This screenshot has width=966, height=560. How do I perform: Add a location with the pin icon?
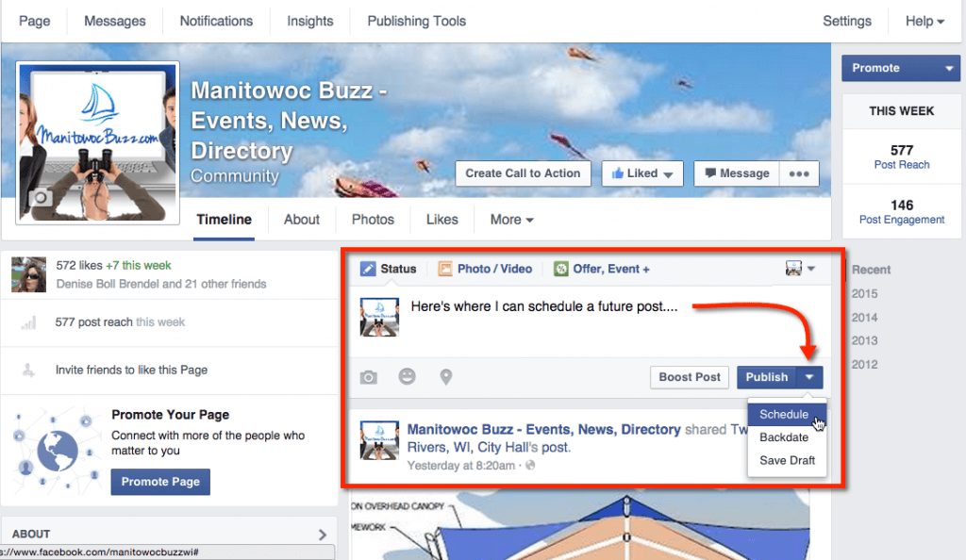pyautogui.click(x=446, y=376)
